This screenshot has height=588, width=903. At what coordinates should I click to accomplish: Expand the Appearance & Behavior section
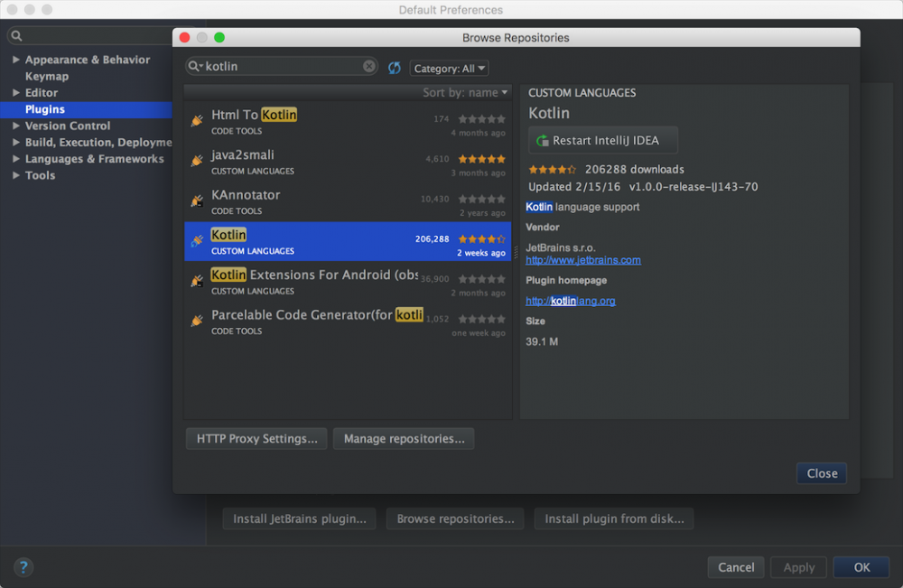16,60
